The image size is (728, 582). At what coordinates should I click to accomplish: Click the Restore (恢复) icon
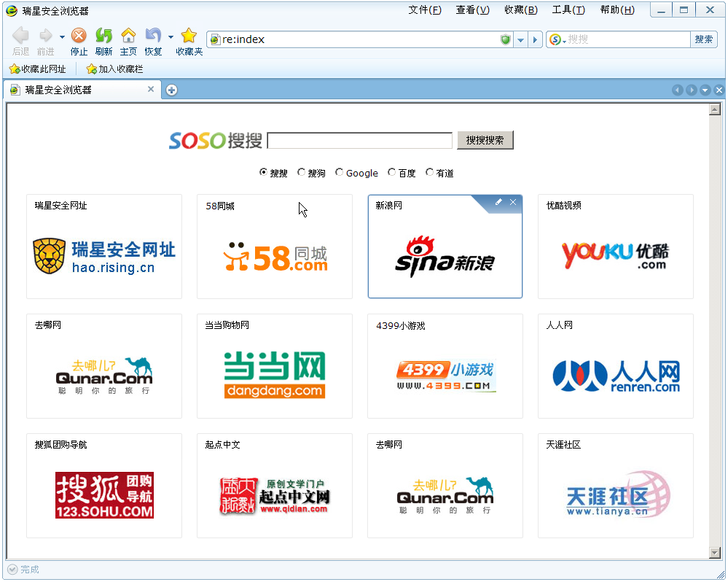[153, 35]
